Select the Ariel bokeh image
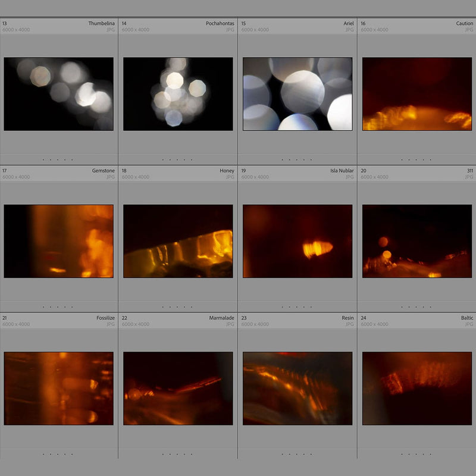 (x=296, y=92)
